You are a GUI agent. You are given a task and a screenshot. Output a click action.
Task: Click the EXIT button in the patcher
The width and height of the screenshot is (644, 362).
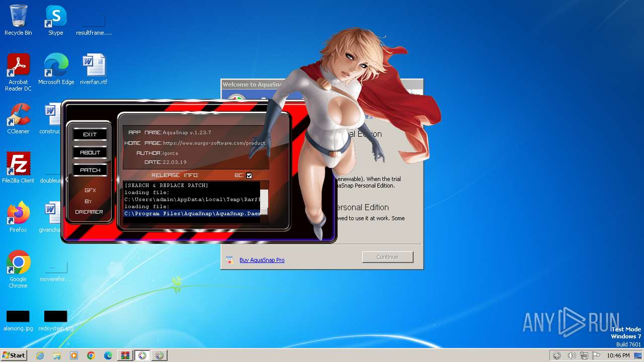[90, 134]
